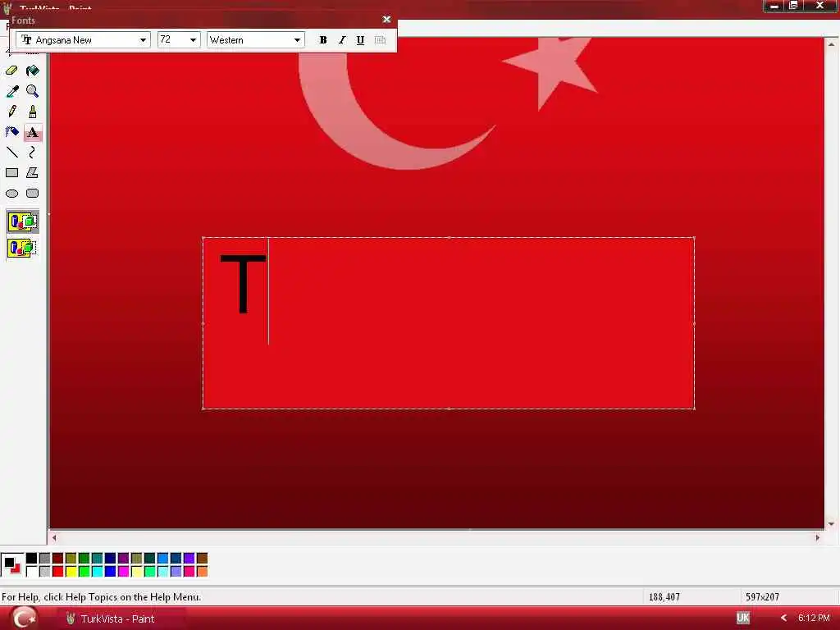Click the foreground/background color indicator box
Screen dimensions: 840x630
click(x=12, y=564)
